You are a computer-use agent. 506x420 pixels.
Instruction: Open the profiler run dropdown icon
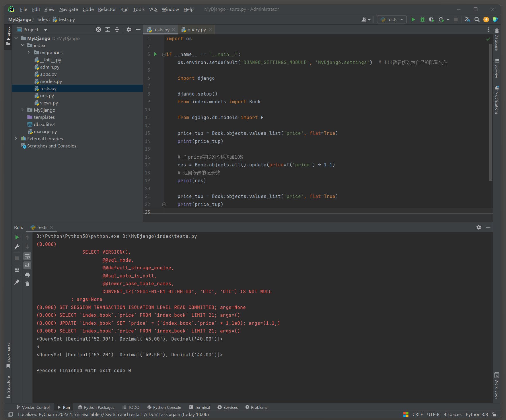tap(444, 20)
